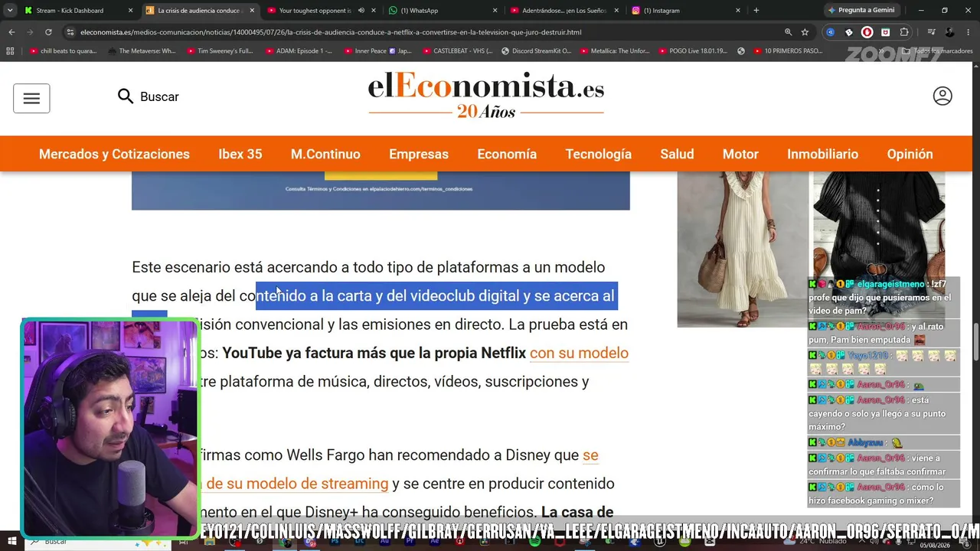980x551 pixels.
Task: Open 'Tim Sweeney's Full...' bookmark
Action: (220, 51)
